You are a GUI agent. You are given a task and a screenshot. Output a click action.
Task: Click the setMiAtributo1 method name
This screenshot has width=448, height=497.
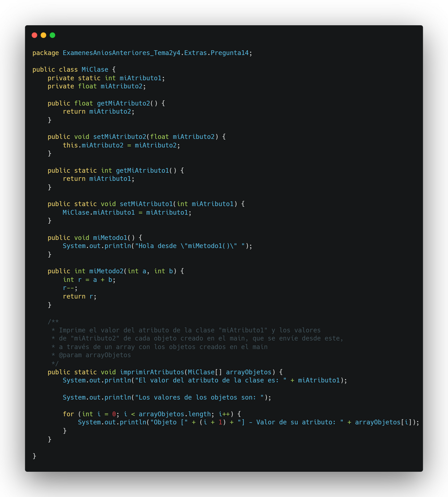[x=146, y=204]
